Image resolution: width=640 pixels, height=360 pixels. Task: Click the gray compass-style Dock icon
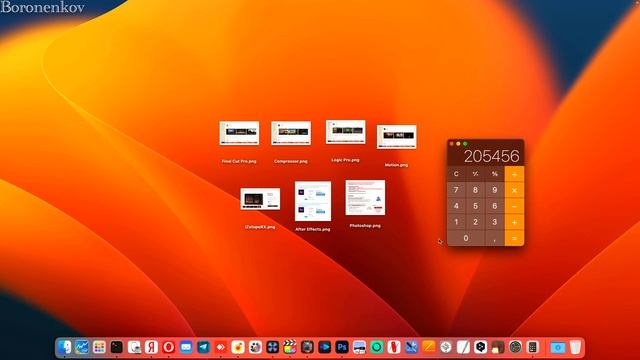(x=446, y=347)
